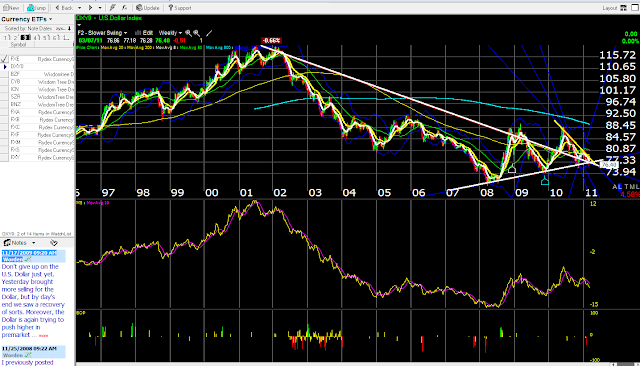This screenshot has width=640, height=366.
Task: Expand F2 - Slower Swing template menu
Action: [102, 33]
